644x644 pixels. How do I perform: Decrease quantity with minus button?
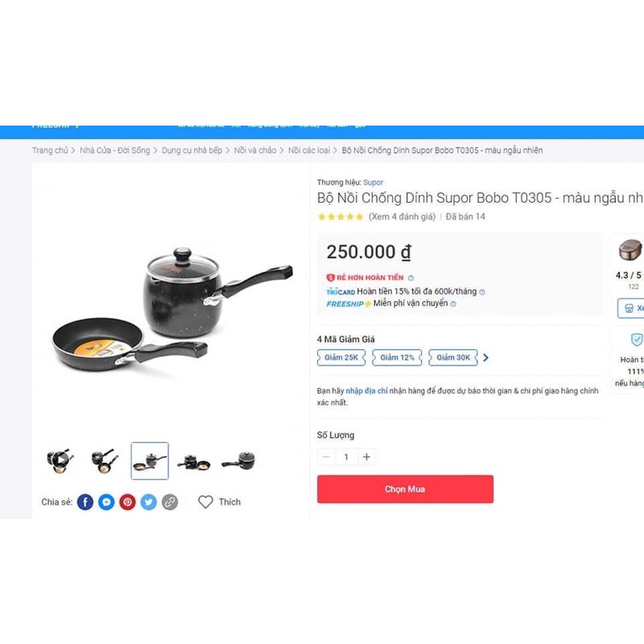tap(326, 456)
